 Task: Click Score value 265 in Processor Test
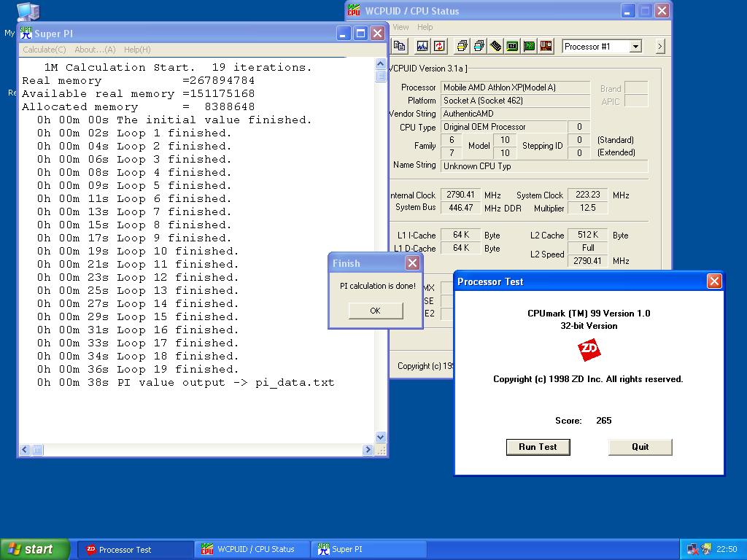(603, 421)
